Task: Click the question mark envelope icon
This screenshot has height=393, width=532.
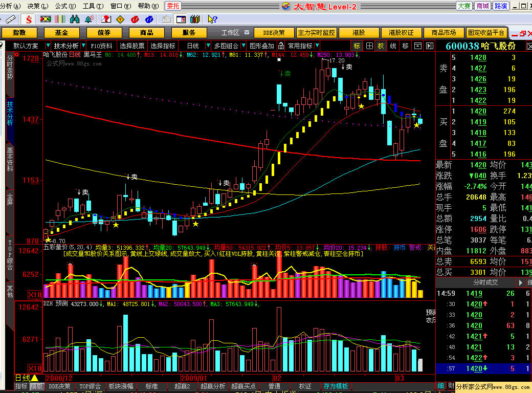Action: click(x=106, y=19)
